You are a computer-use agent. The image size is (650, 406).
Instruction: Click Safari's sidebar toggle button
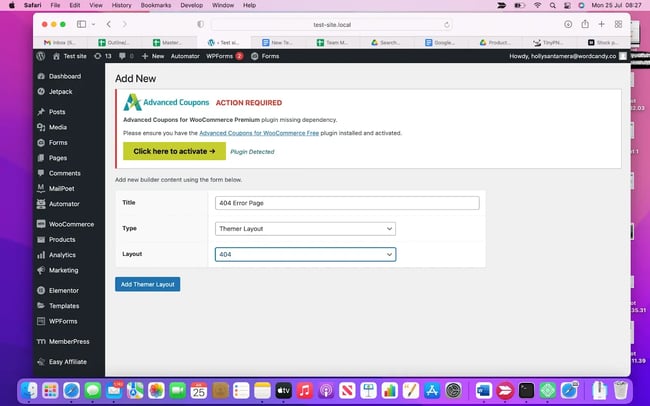80,23
